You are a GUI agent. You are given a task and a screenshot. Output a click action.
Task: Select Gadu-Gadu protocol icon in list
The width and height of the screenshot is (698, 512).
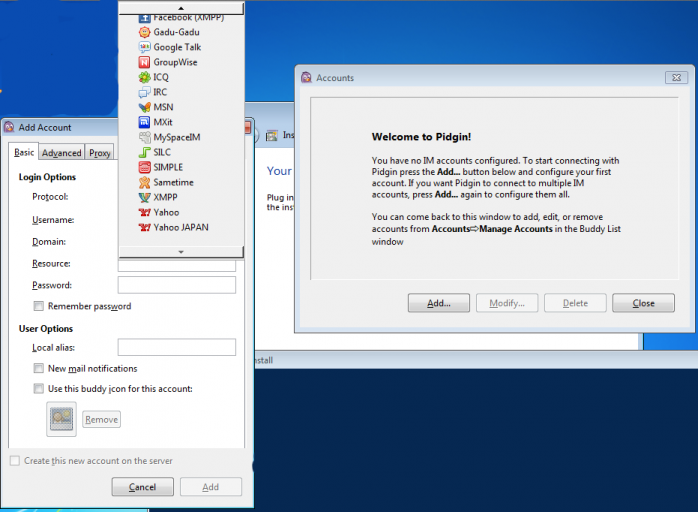(x=145, y=32)
